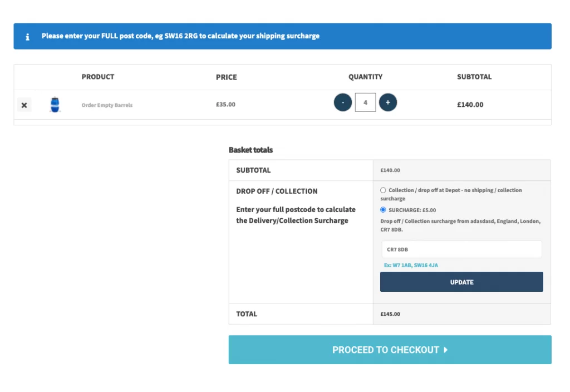Click the full post code notice message

click(x=180, y=36)
